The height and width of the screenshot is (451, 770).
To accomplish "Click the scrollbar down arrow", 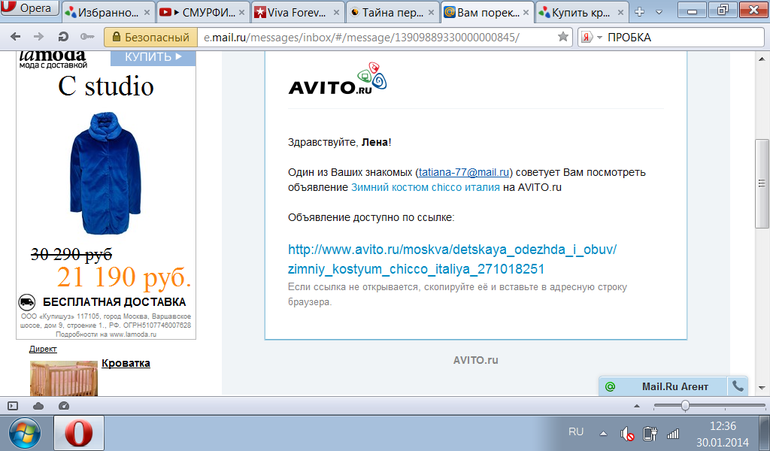I will tap(762, 387).
